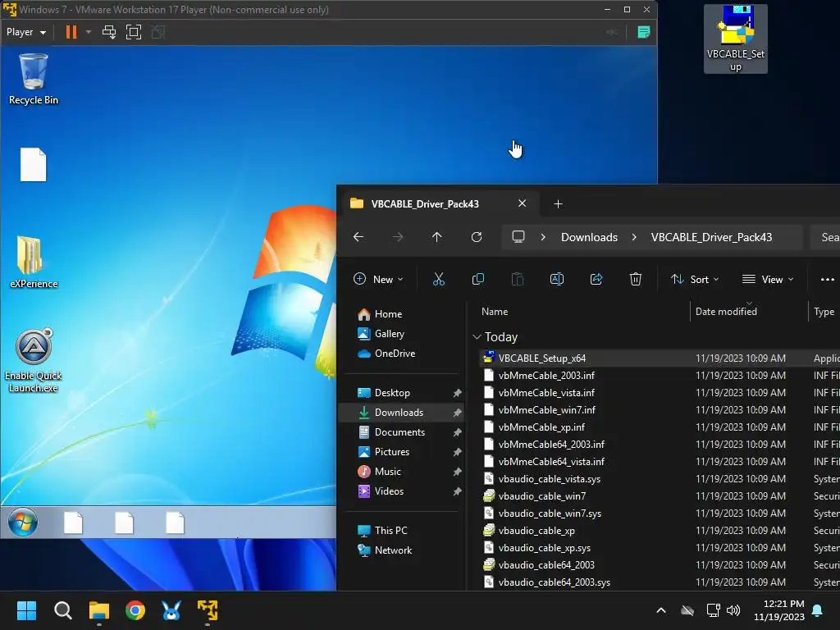Open taskbar Search

click(62, 610)
